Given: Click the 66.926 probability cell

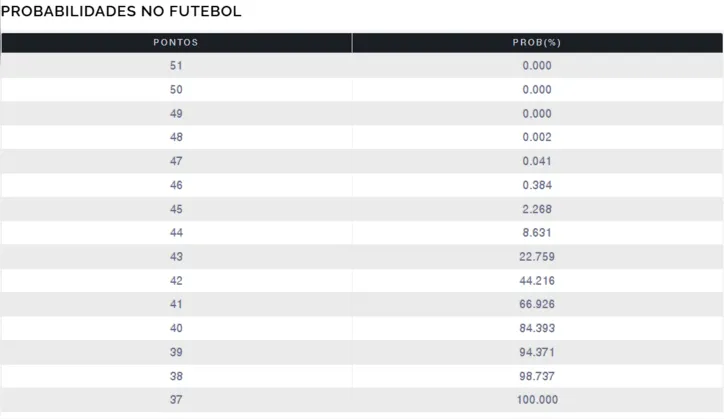Looking at the screenshot, I should point(536,305).
